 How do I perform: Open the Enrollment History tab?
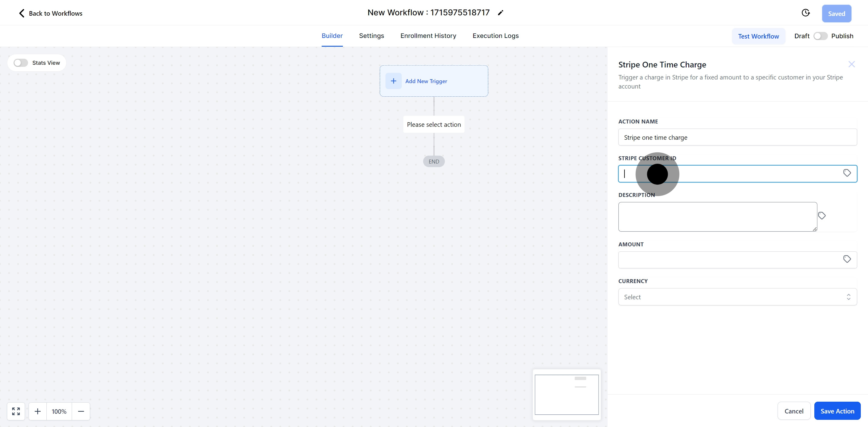point(428,36)
